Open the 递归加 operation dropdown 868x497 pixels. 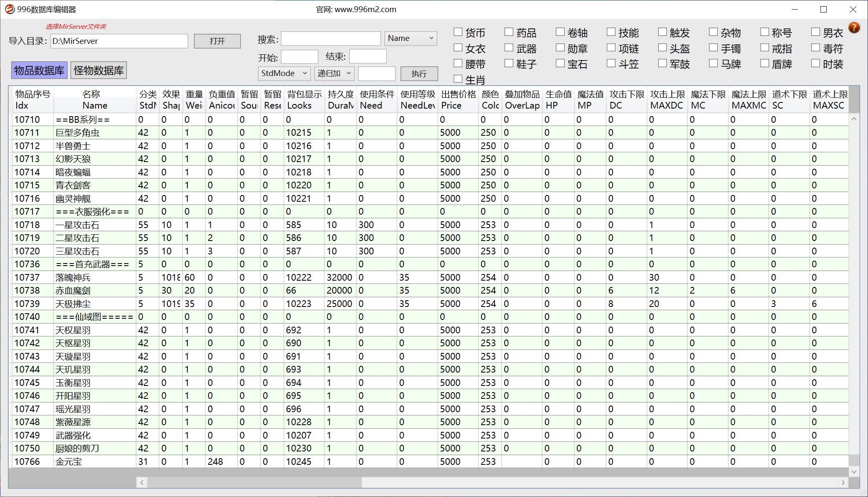tap(334, 74)
